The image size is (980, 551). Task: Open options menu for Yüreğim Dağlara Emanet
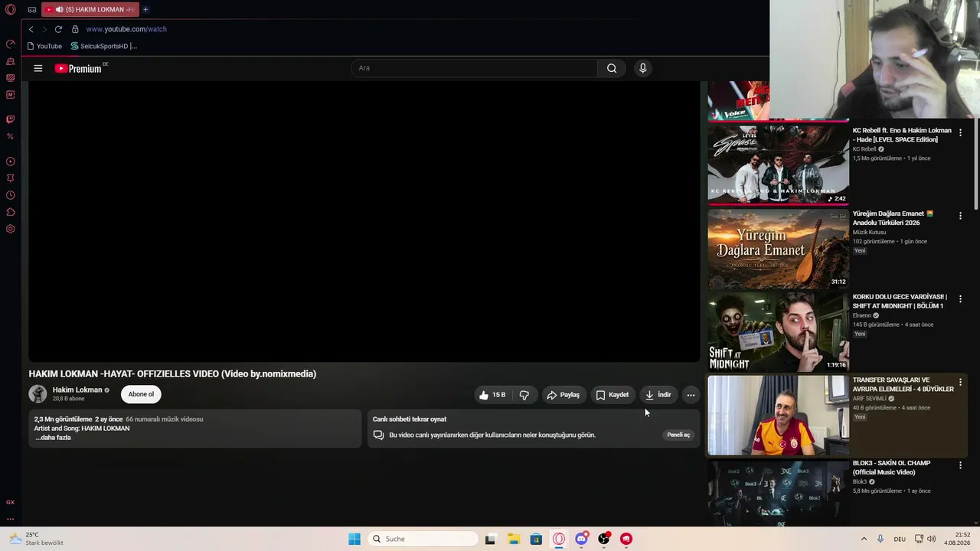coord(960,217)
